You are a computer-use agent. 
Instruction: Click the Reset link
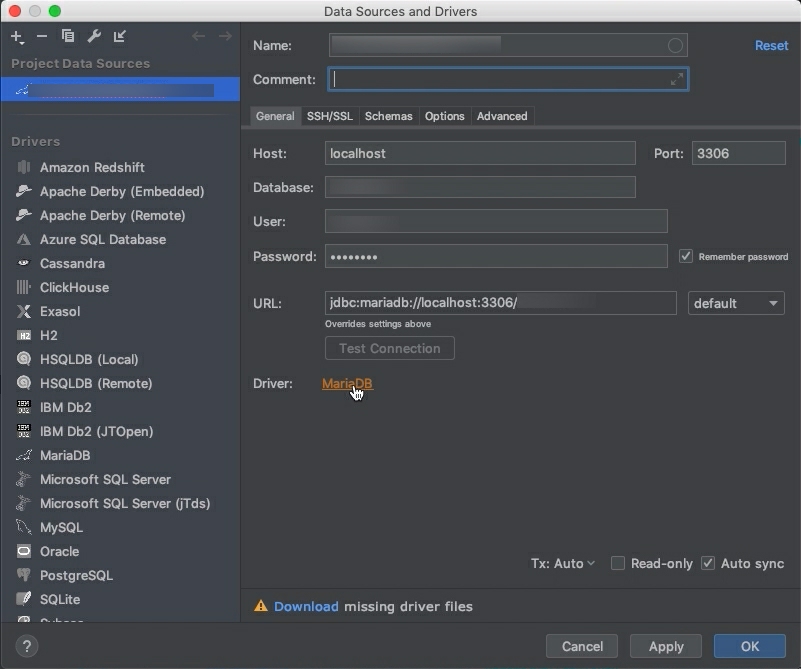coord(771,45)
